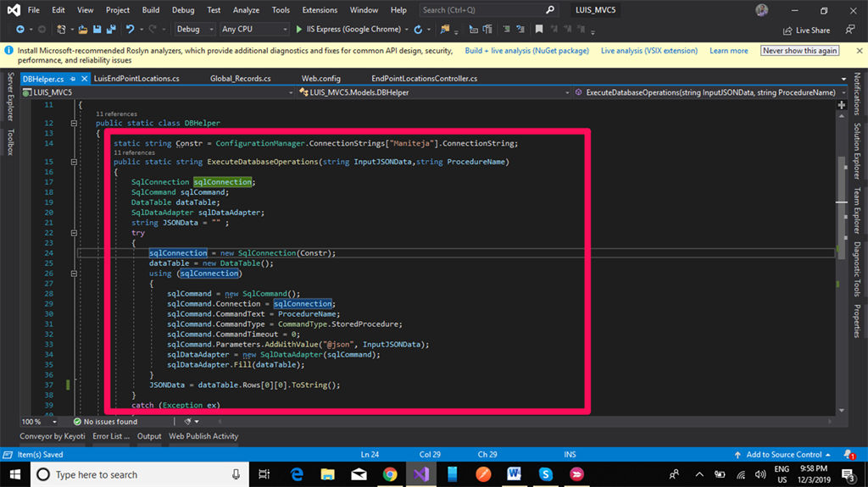Start debugging with IIS Express play button

coord(299,30)
